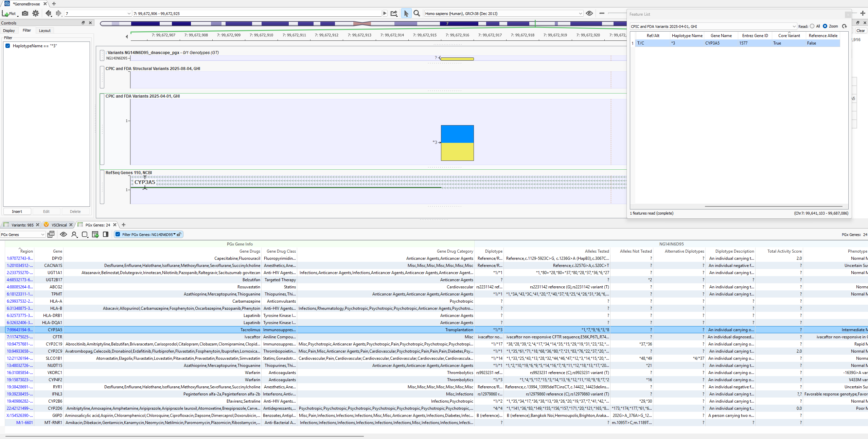
Task: Click the Delete filter button
Action: [75, 212]
